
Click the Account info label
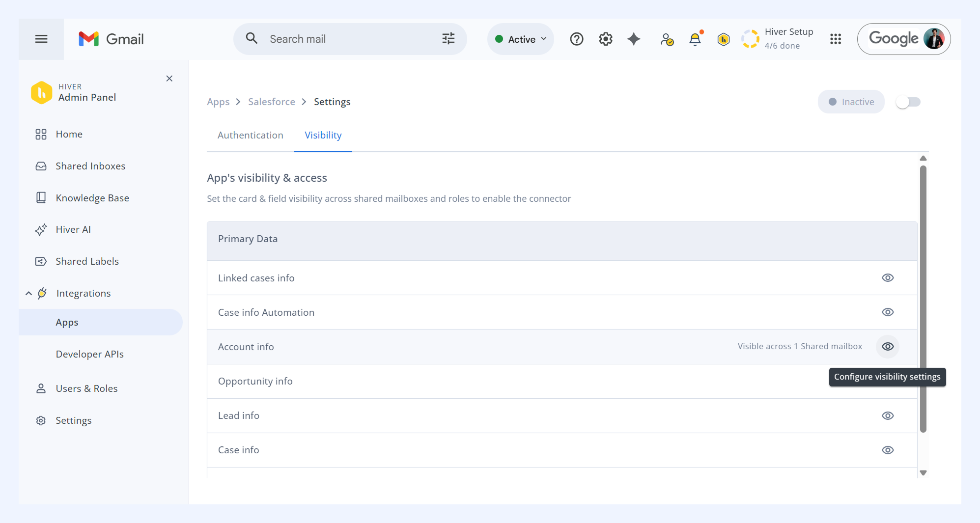(x=246, y=347)
